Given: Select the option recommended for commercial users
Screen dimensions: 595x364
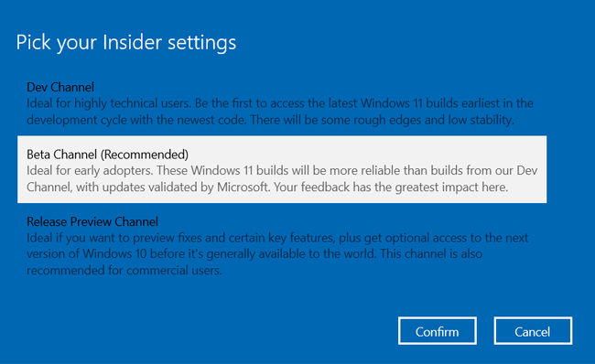Looking at the screenshot, I should coord(282,246).
